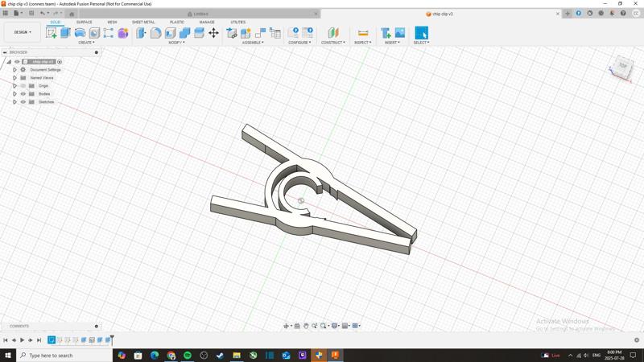Select the Hole tool

pyautogui.click(x=94, y=33)
